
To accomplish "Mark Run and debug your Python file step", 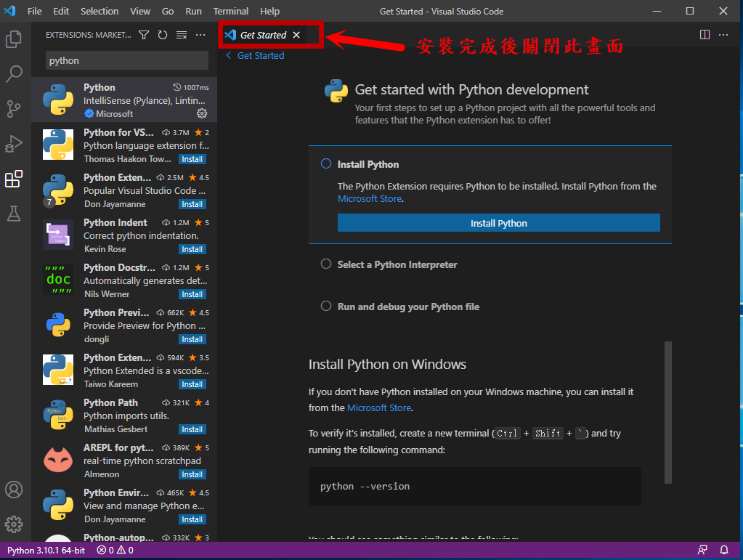I will [326, 306].
